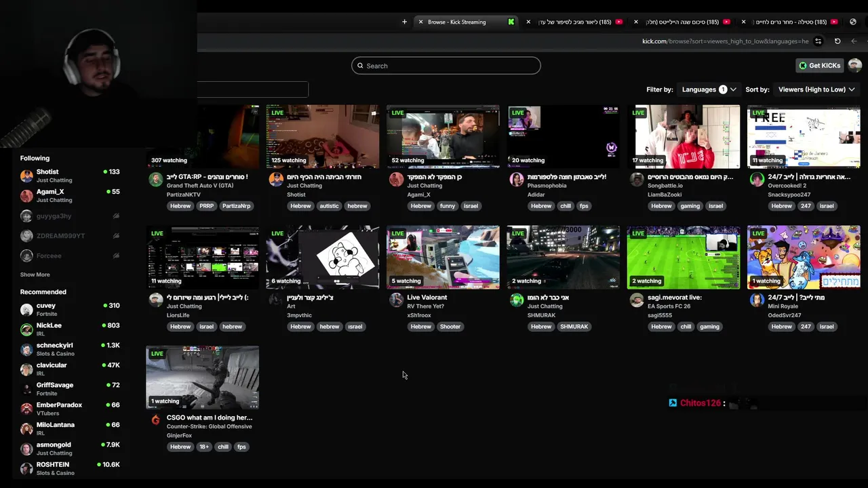Click the autistic tag under Shotist stream
This screenshot has height=488, width=868.
pyautogui.click(x=329, y=206)
